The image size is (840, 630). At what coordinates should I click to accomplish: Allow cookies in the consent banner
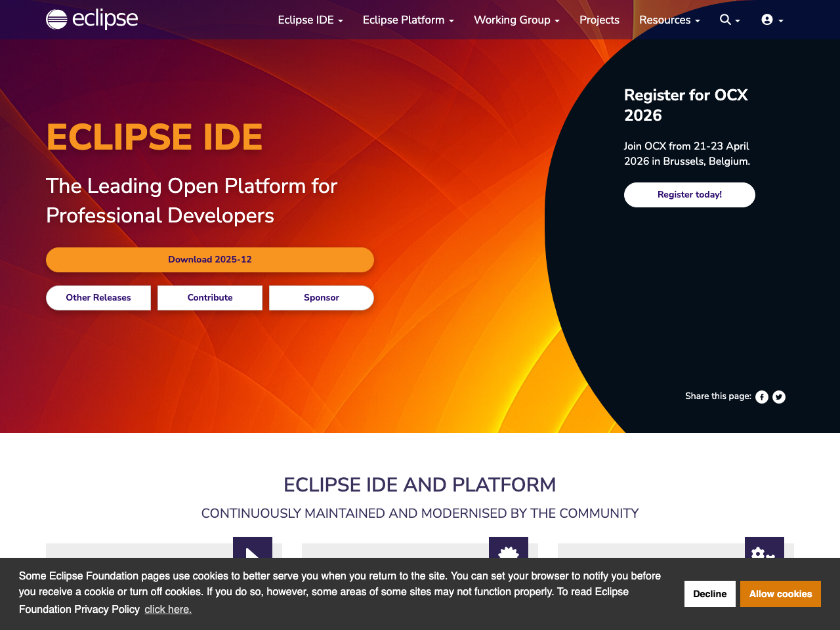780,593
